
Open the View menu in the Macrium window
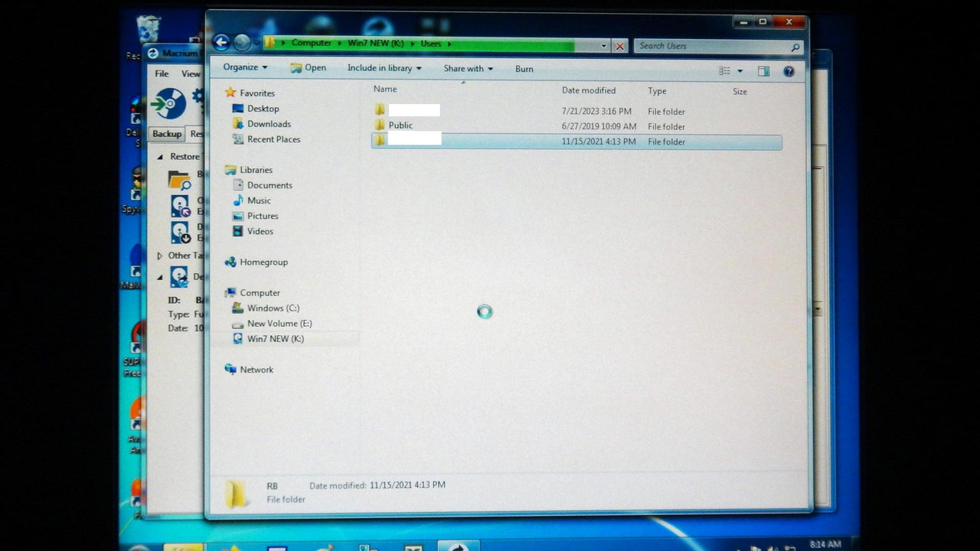pyautogui.click(x=191, y=73)
